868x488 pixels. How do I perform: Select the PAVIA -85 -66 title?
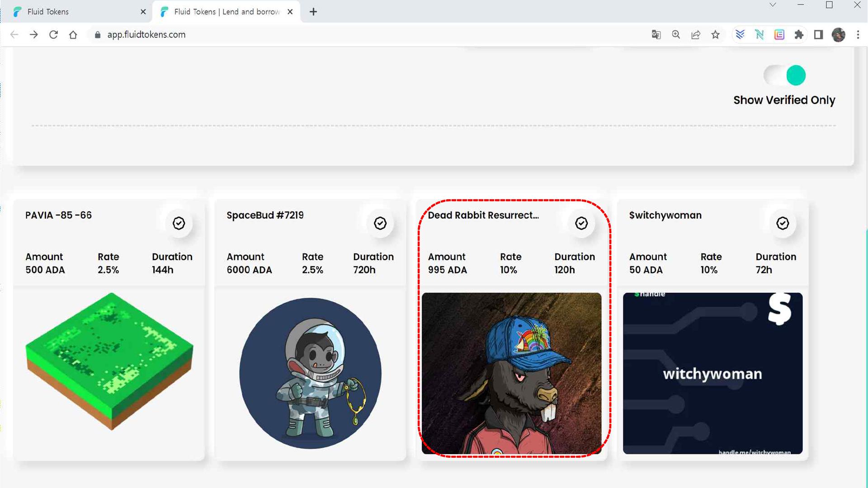point(58,215)
